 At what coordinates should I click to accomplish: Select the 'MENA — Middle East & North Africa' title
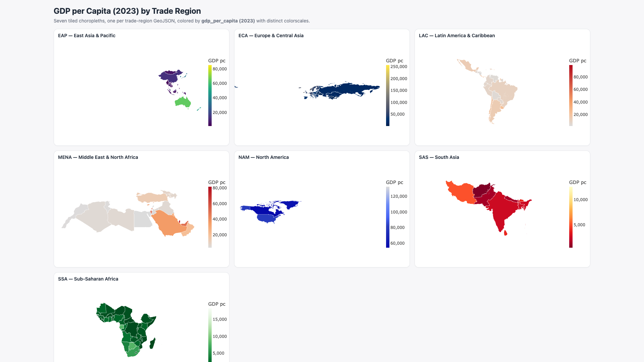pos(98,157)
